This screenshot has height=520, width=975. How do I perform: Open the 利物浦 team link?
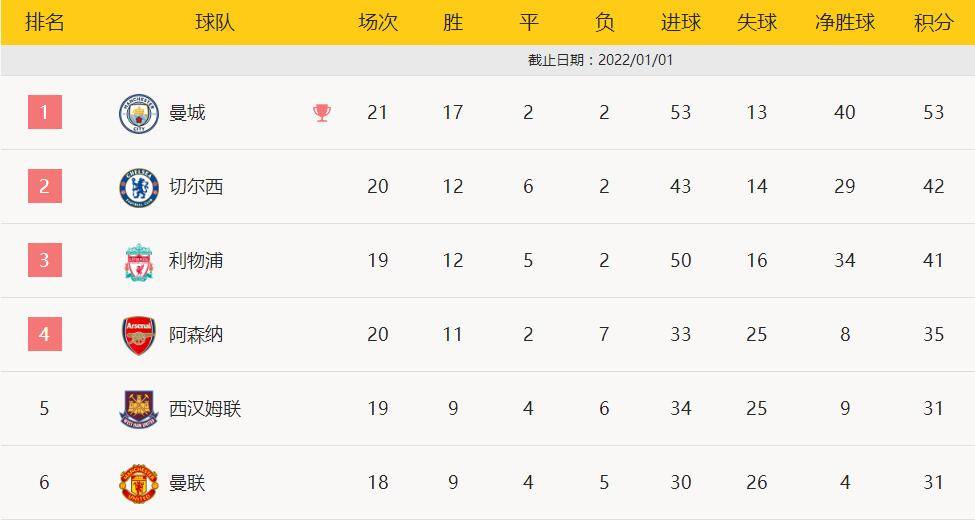[196, 261]
